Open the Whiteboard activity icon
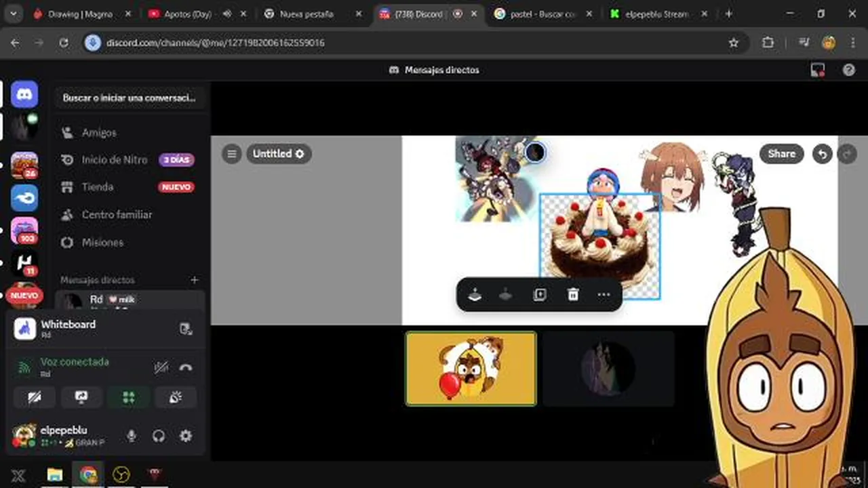This screenshot has width=868, height=488. 25,329
